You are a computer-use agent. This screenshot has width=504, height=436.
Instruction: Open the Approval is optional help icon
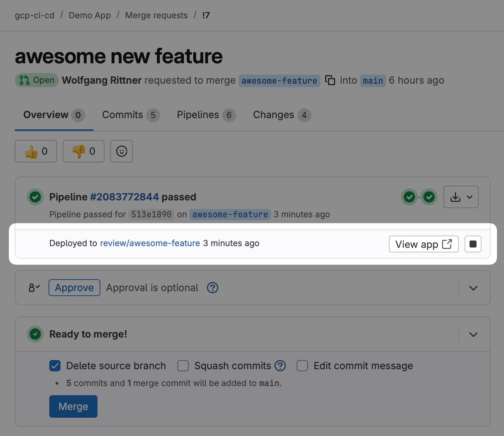click(213, 288)
